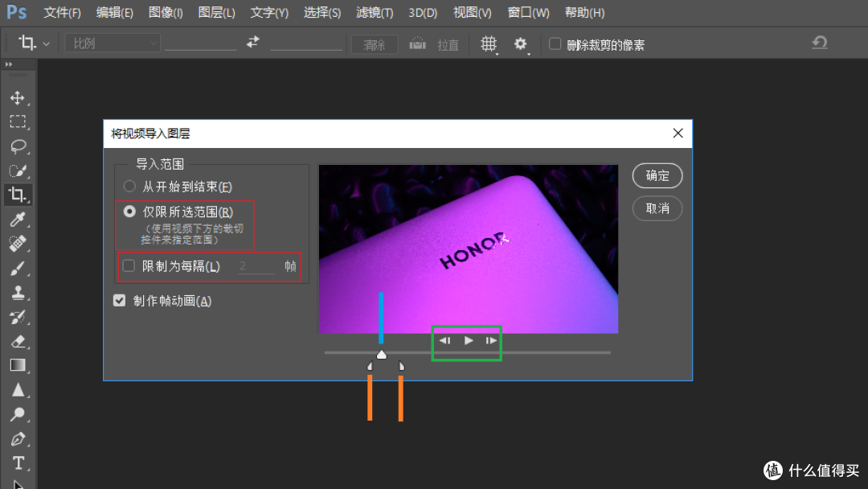Choose 仅限所选范围 radio option

click(129, 212)
